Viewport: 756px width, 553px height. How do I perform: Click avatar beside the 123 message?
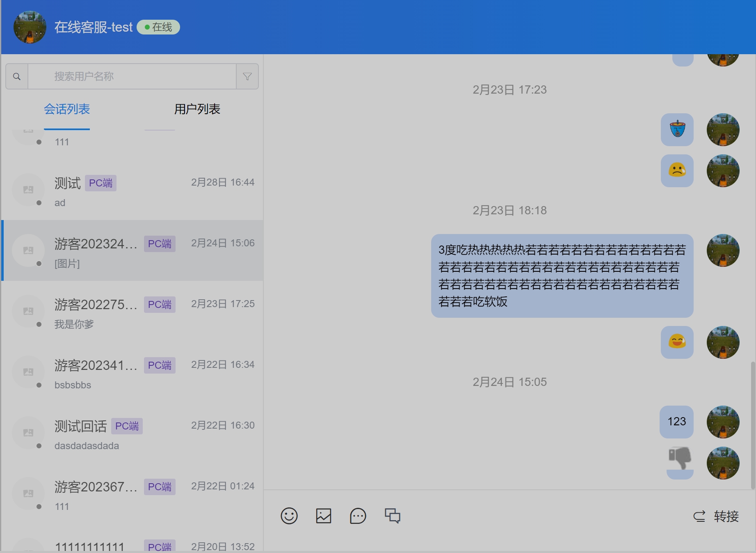point(723,422)
